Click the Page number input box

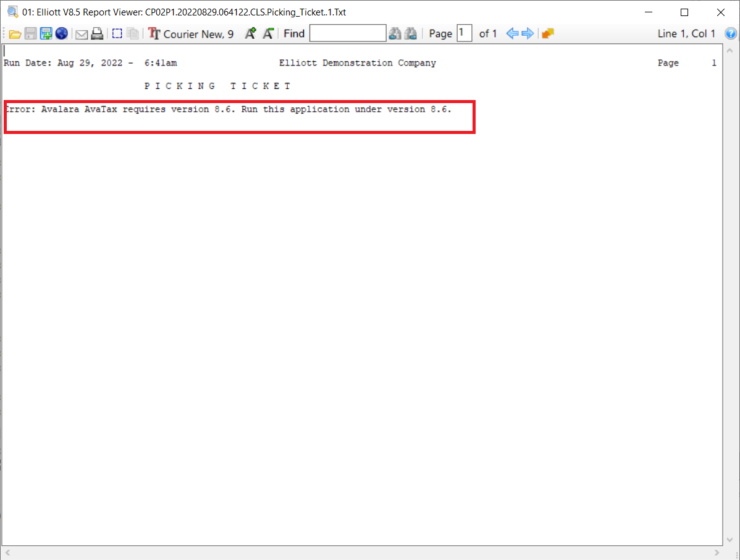pos(465,33)
